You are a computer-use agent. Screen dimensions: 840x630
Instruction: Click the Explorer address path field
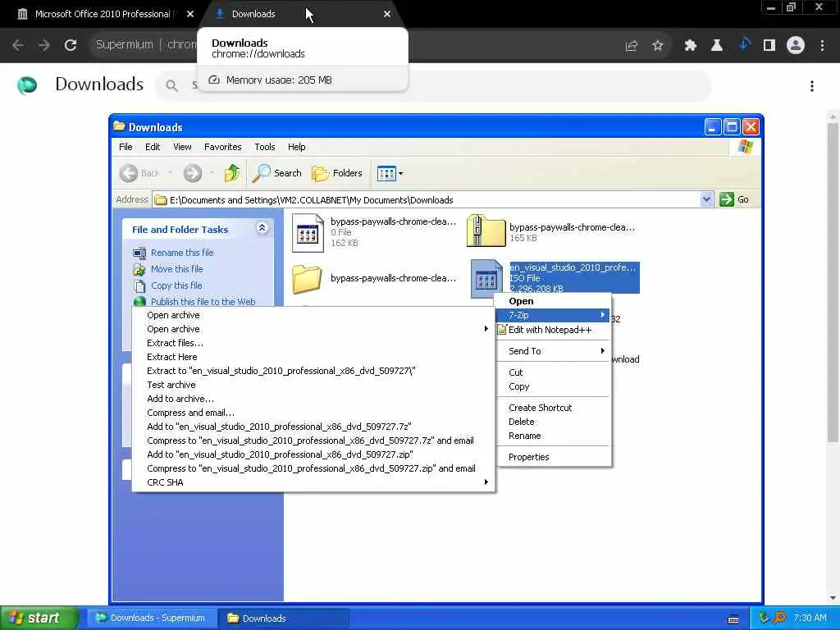pos(426,200)
